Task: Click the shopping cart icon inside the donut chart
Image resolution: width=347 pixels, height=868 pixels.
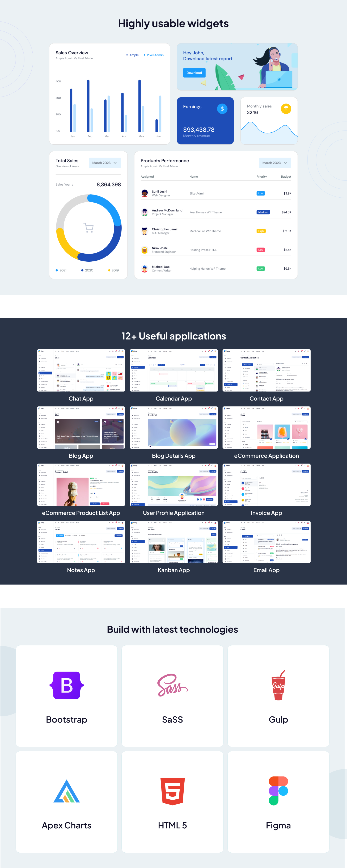Action: coord(88,227)
